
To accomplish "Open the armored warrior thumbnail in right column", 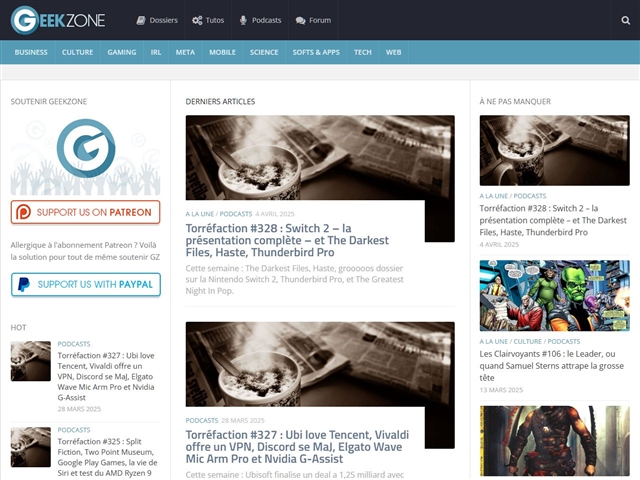I will coord(554,441).
